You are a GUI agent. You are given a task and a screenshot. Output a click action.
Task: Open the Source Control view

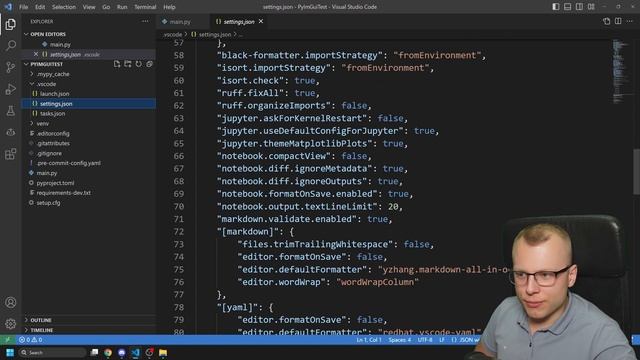pos(11,67)
